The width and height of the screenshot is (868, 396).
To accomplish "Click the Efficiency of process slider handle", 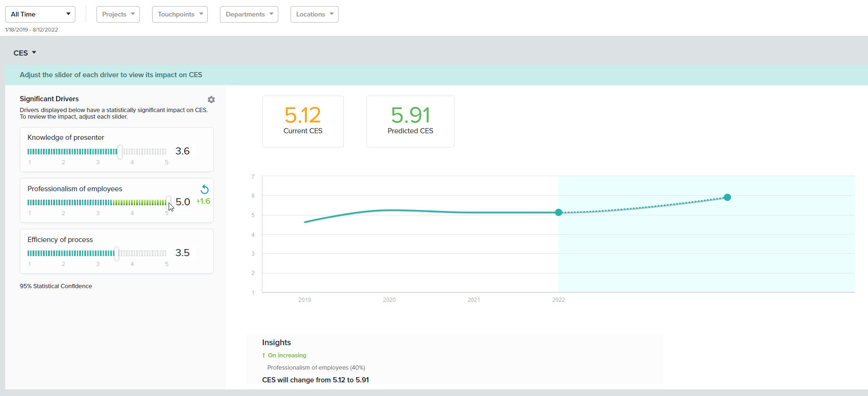I will (117, 253).
